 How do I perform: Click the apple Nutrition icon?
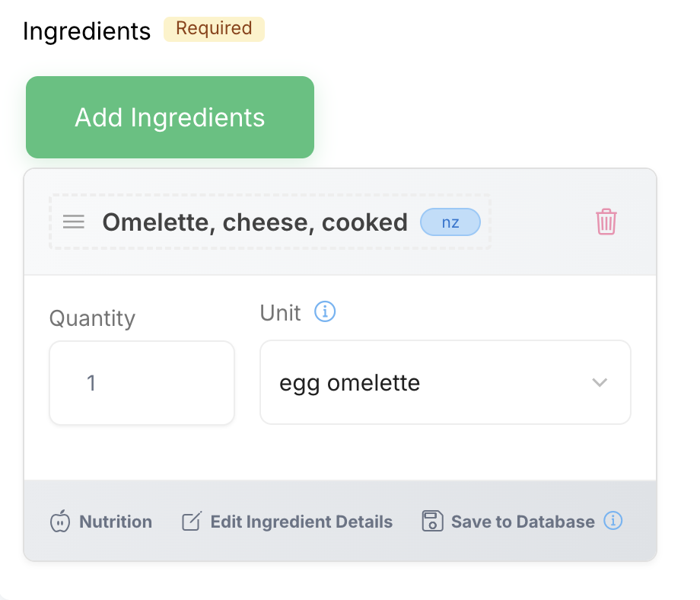coord(59,522)
